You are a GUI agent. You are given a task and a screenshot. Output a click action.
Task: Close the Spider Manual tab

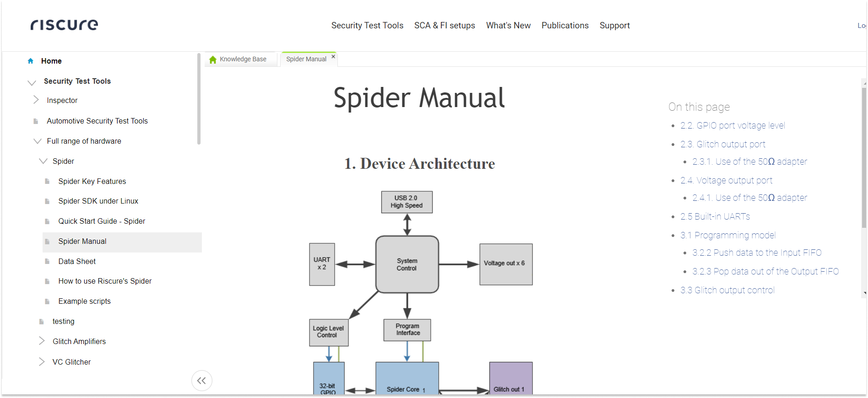pyautogui.click(x=333, y=56)
